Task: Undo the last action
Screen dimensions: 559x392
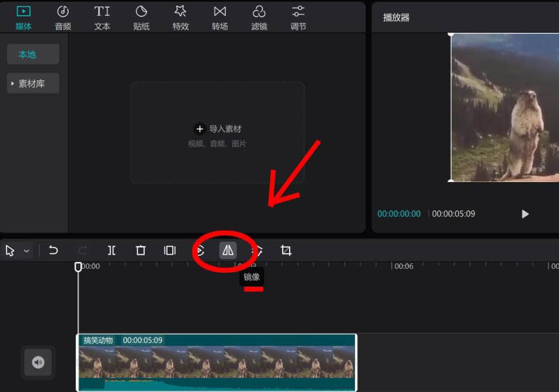Action: (54, 250)
